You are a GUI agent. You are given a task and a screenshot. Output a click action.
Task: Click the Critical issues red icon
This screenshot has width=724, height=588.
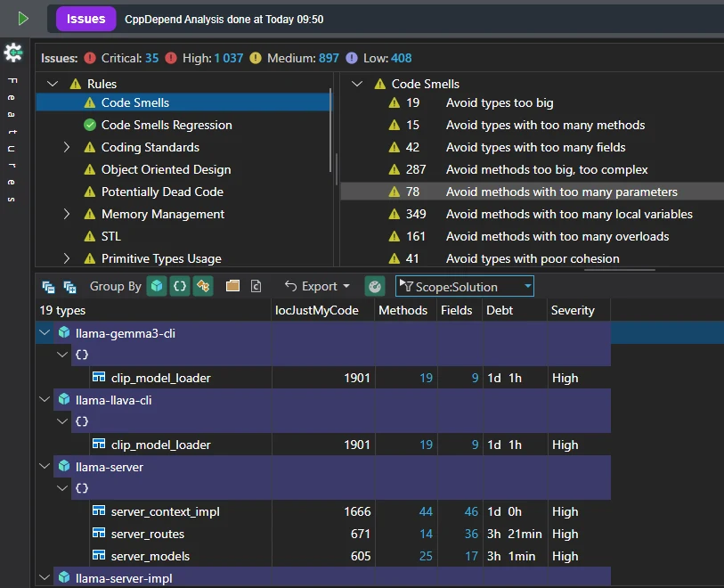click(90, 58)
